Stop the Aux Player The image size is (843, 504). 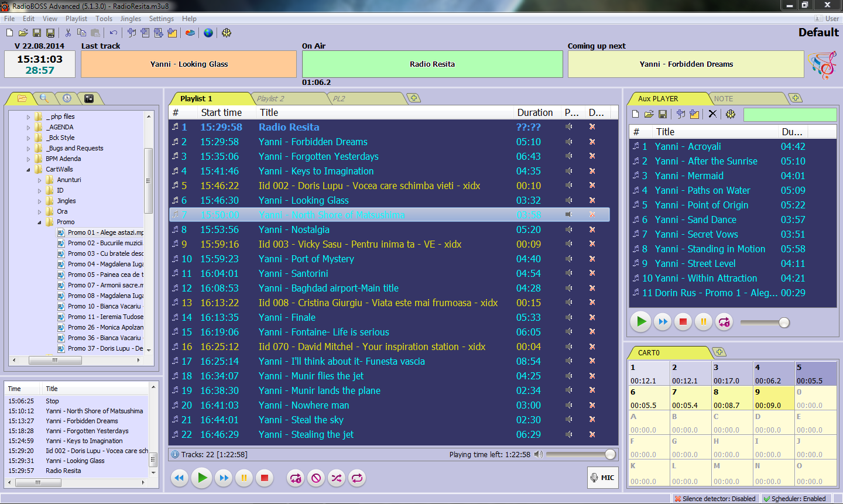(x=683, y=321)
